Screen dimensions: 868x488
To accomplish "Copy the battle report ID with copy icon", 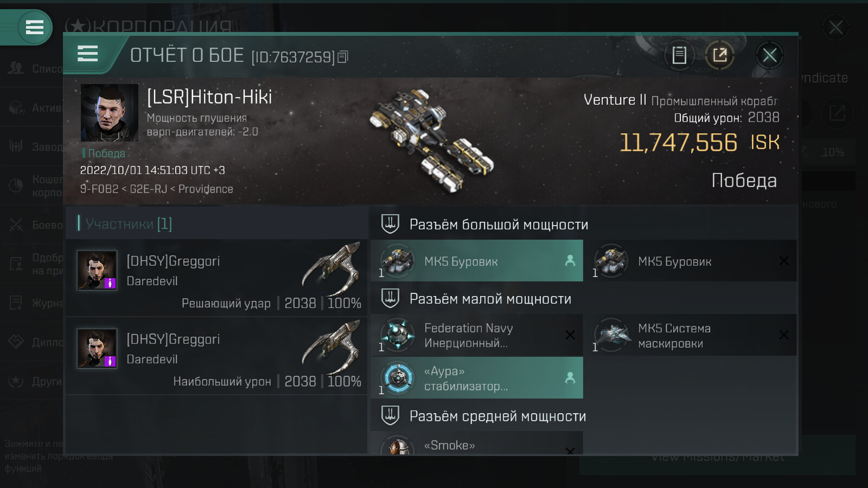I will [343, 57].
